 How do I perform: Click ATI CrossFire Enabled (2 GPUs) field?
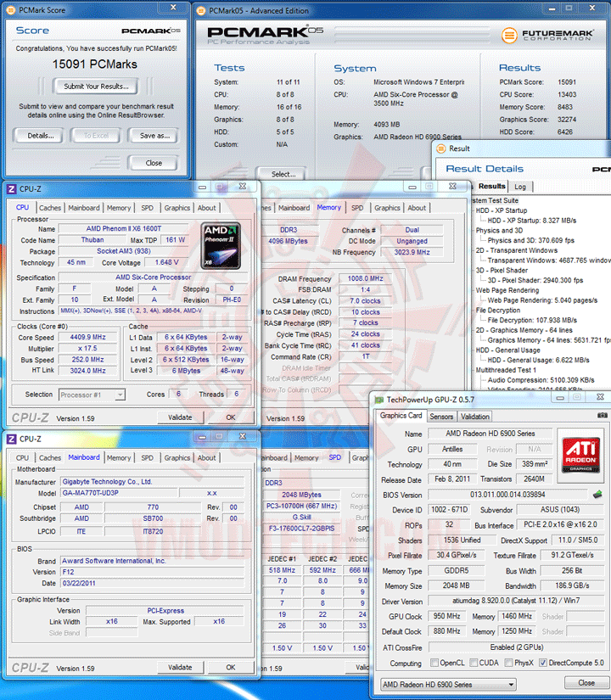point(516,647)
